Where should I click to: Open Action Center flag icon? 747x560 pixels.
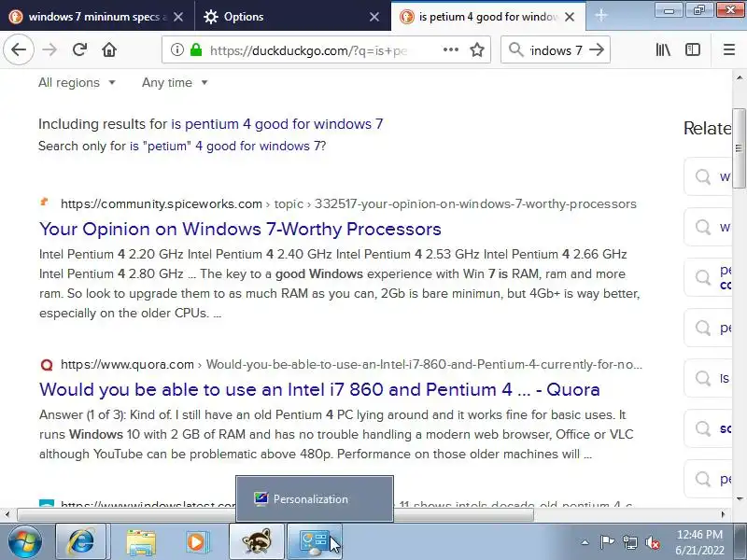[607, 542]
